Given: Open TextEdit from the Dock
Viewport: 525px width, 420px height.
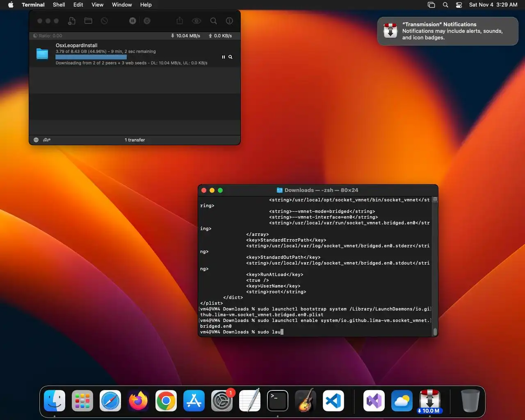Looking at the screenshot, I should [x=250, y=401].
